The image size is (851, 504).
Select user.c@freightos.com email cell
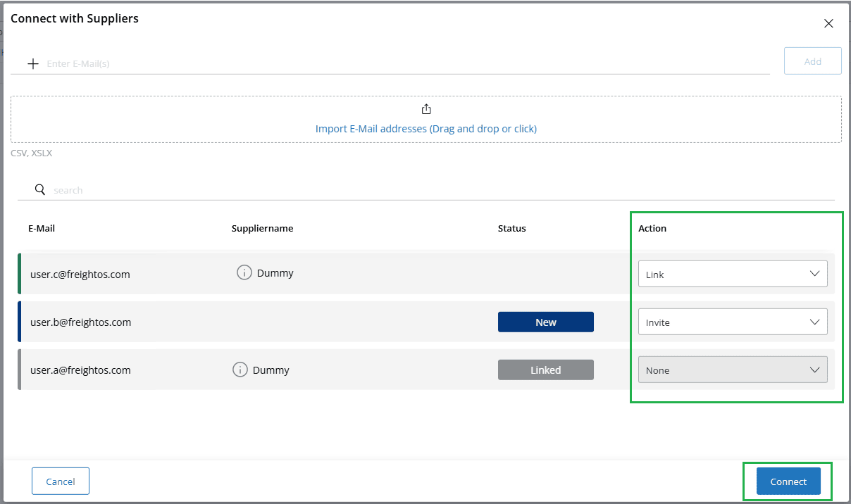80,274
